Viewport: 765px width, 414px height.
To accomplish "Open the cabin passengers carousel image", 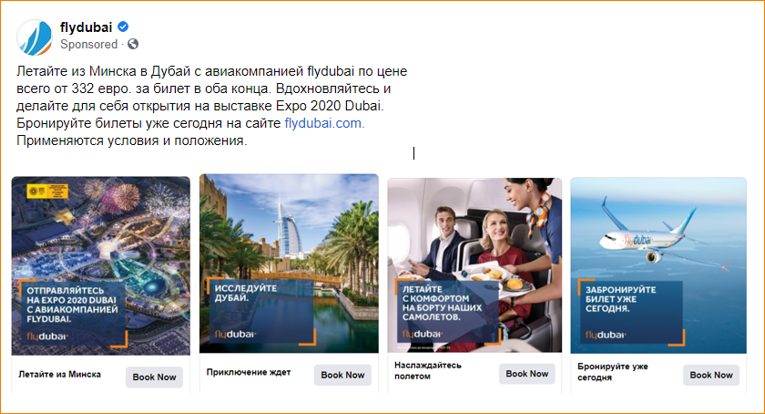I will [x=475, y=265].
